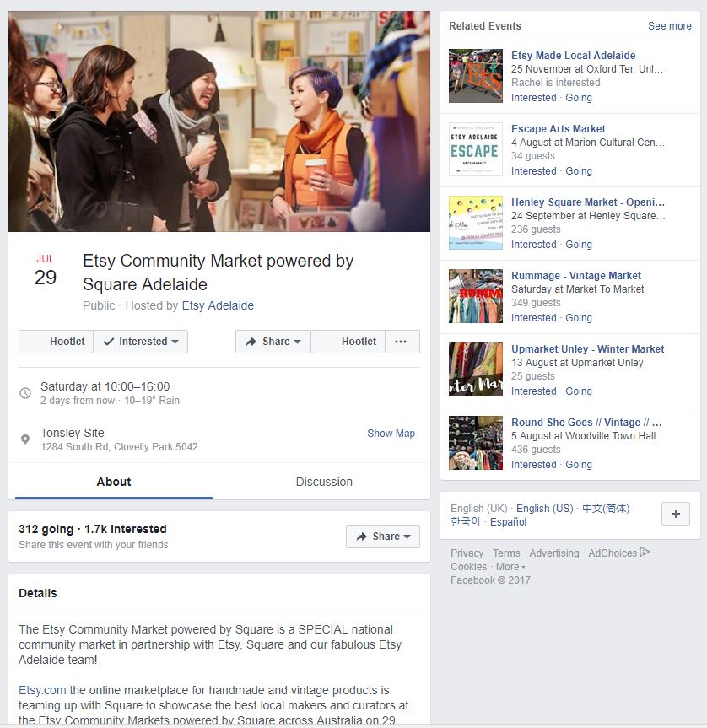Click the plus icon beside language list

point(676,514)
